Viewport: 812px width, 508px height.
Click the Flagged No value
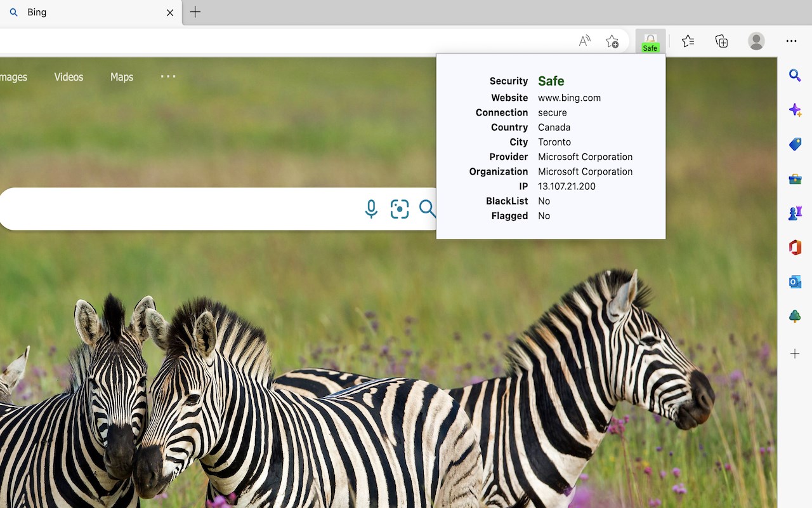pyautogui.click(x=544, y=216)
